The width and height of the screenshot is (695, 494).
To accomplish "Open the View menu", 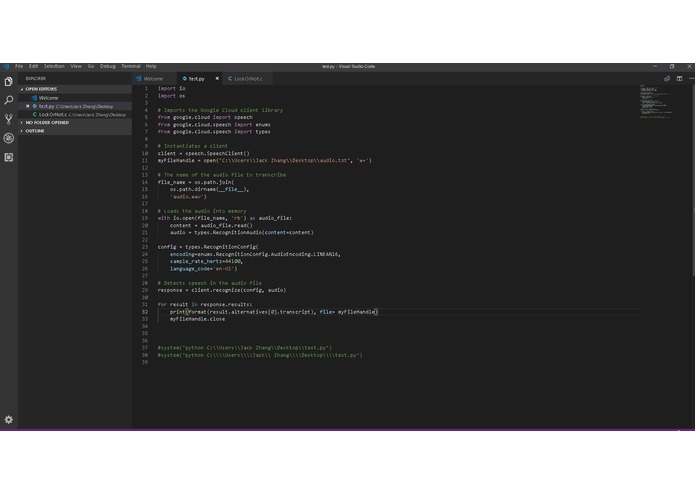I will click(76, 66).
